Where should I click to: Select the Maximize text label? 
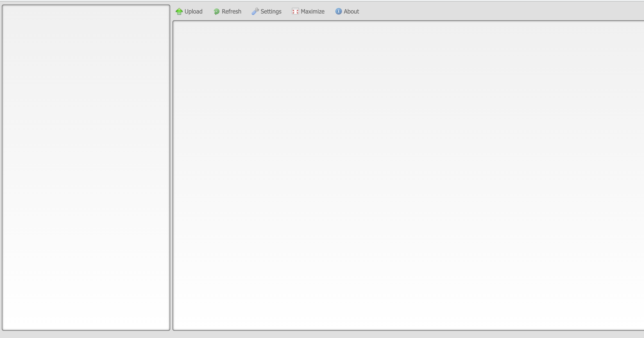click(x=313, y=11)
